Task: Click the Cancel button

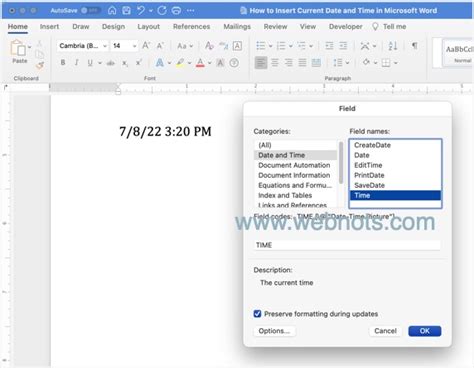Action: (385, 331)
